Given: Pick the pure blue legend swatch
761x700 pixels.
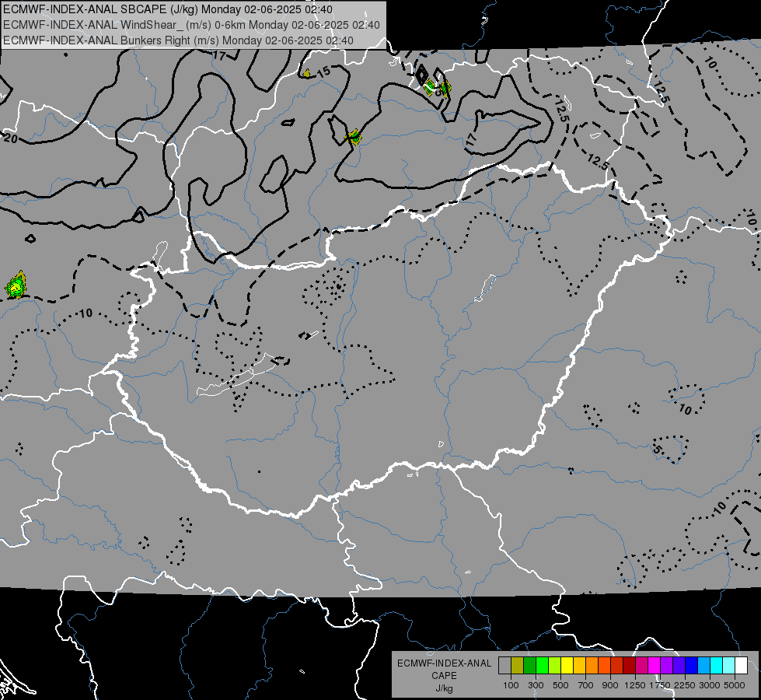Looking at the screenshot, I should tap(692, 666).
